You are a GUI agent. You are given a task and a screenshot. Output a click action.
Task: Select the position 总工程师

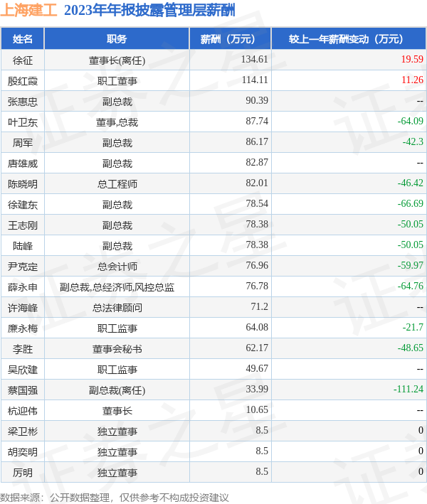(x=117, y=184)
